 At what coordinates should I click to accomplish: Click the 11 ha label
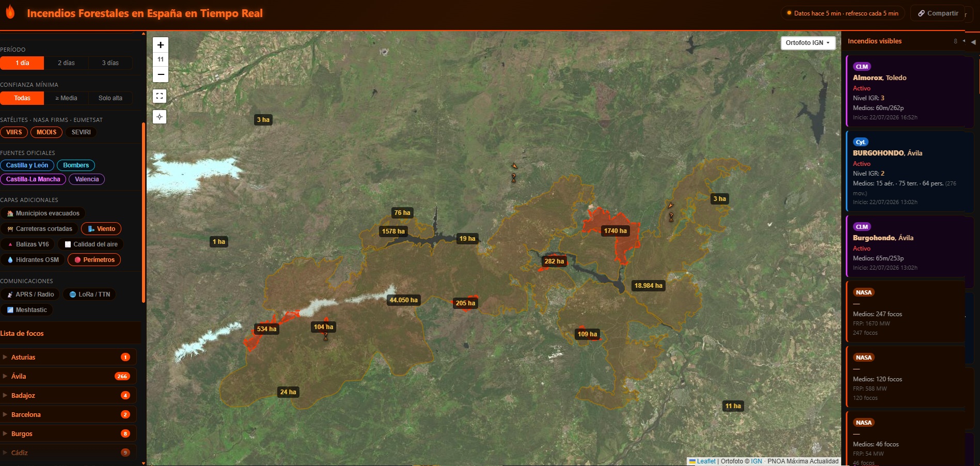tap(733, 406)
